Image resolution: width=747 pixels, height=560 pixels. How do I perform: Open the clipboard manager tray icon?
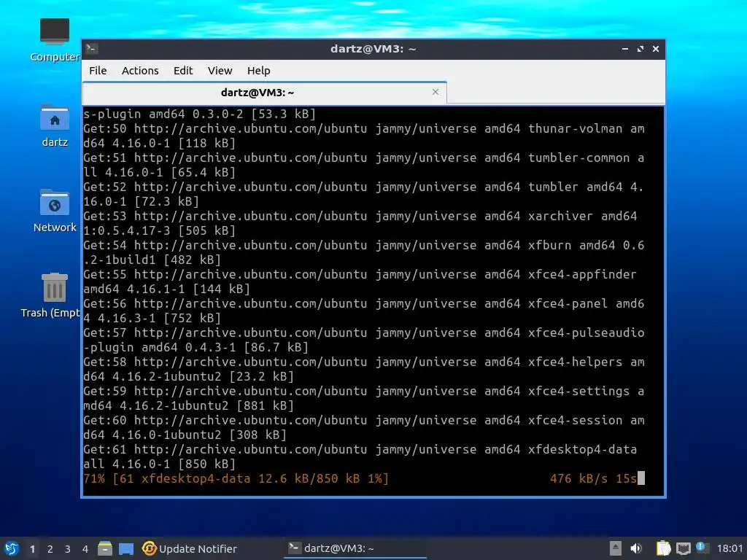pyautogui.click(x=663, y=548)
